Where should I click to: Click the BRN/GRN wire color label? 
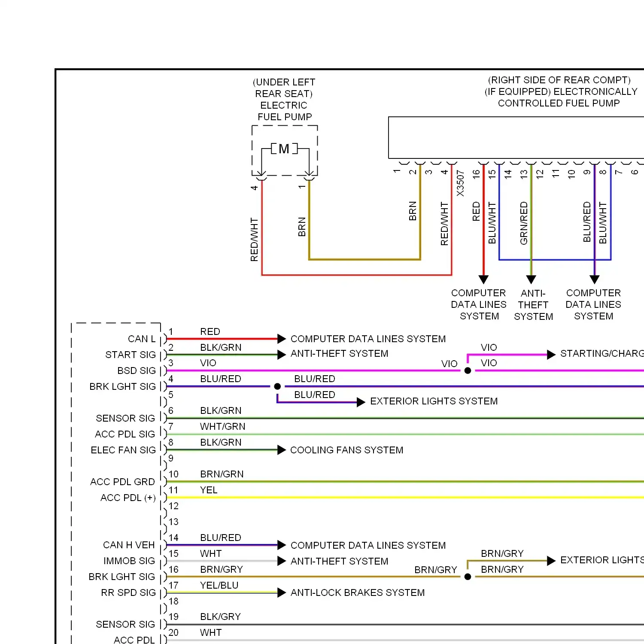coord(222,474)
